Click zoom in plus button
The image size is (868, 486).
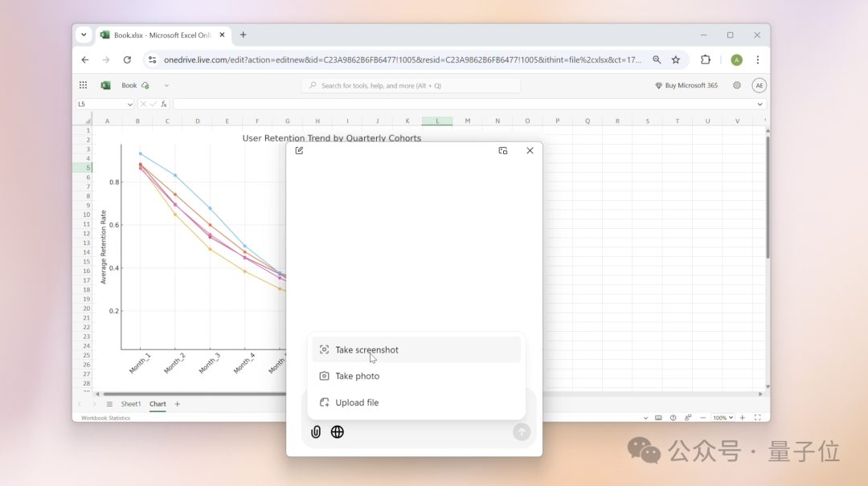(x=743, y=418)
